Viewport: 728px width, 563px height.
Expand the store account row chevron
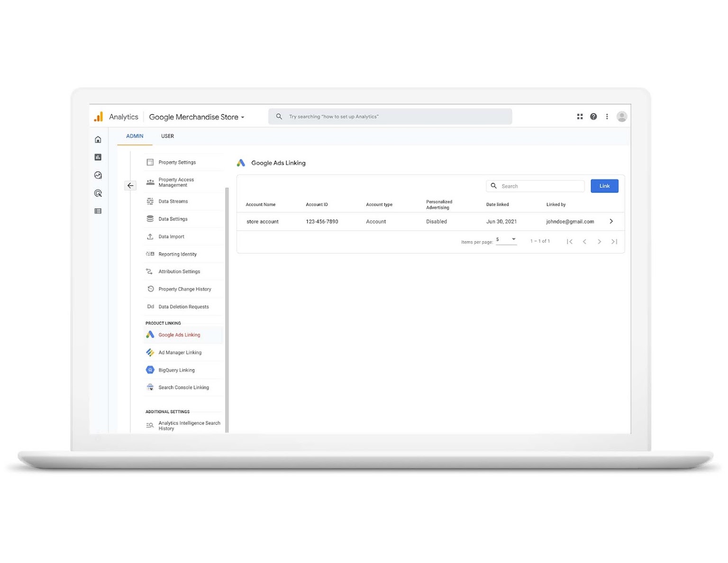[x=611, y=221]
